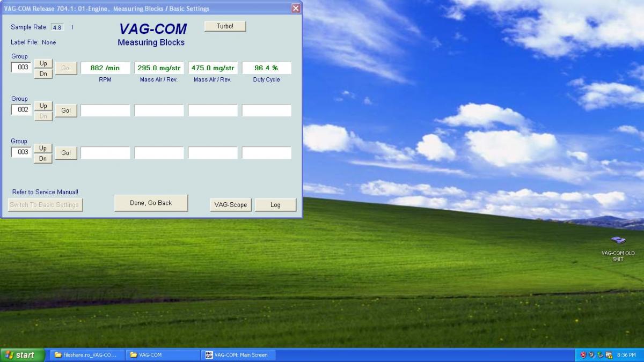Click Go! for the second group row
644x362 pixels.
coord(66,110)
